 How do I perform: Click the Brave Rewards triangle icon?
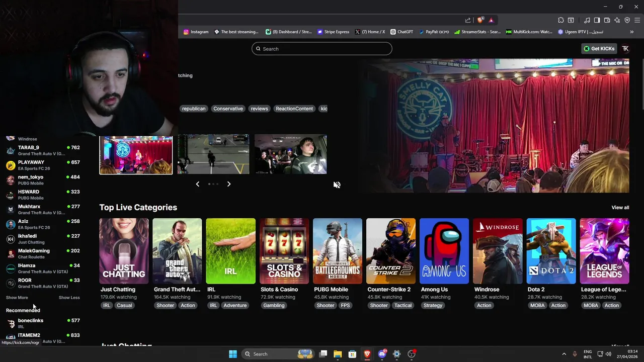(x=491, y=20)
